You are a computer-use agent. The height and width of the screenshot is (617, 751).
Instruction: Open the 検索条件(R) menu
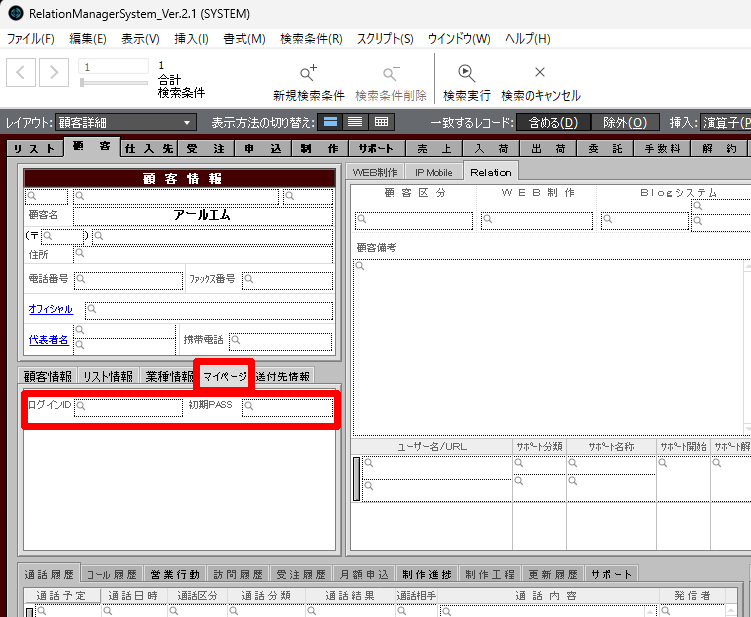[x=311, y=39]
